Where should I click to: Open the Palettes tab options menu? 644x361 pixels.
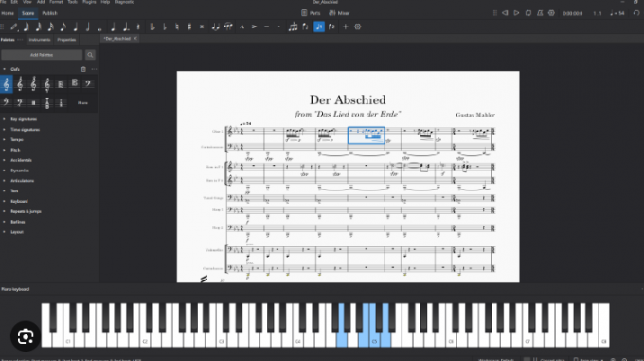20,40
